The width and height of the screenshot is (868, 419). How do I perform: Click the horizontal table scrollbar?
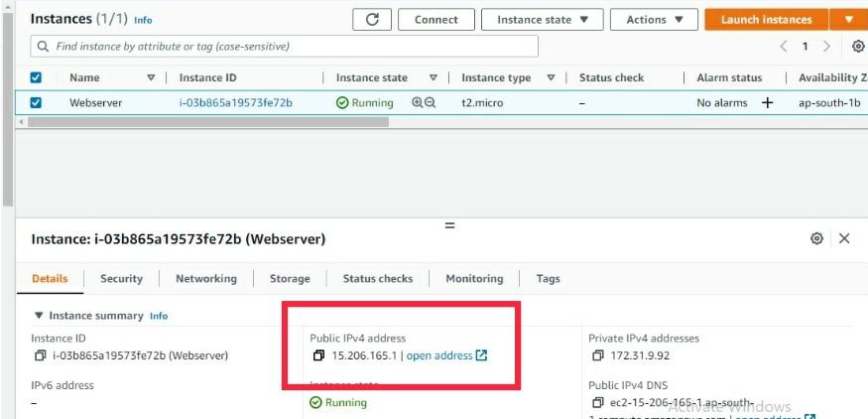[207, 122]
